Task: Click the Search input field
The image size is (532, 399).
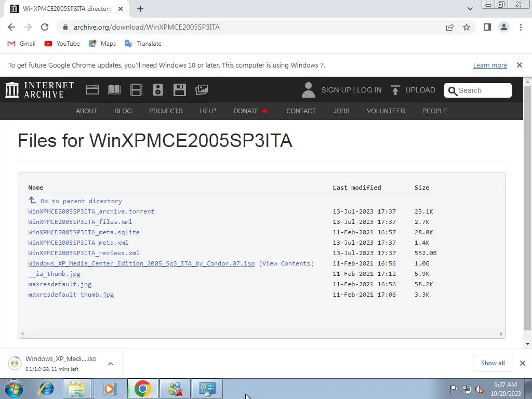Action: 478,90
